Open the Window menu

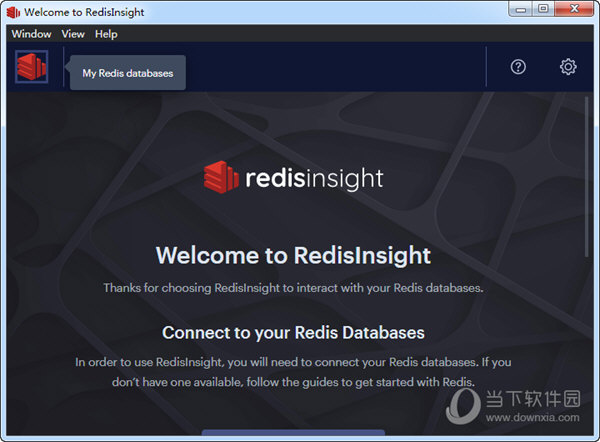pos(31,34)
